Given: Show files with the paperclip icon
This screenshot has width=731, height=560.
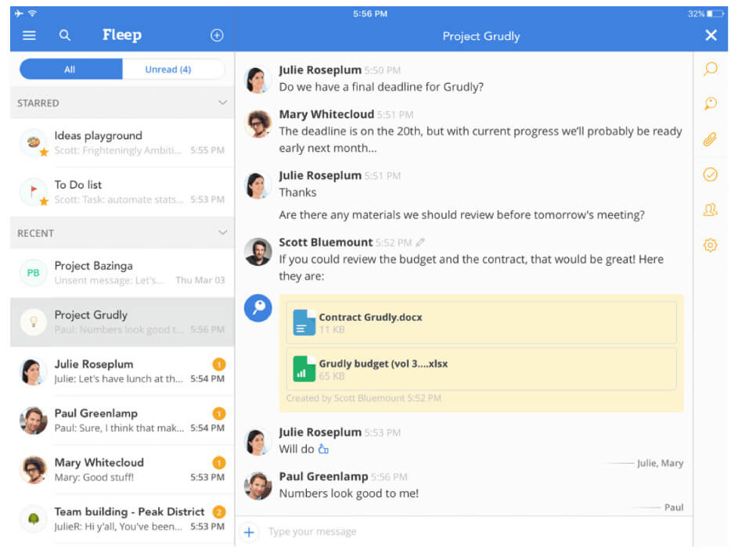Looking at the screenshot, I should click(x=710, y=139).
